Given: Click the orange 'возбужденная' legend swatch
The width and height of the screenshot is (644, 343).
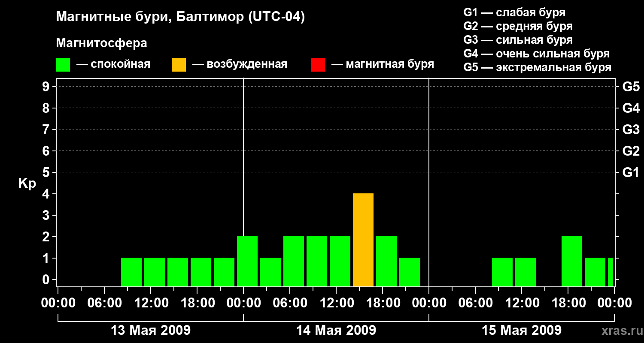Looking at the screenshot, I should 179,65.
